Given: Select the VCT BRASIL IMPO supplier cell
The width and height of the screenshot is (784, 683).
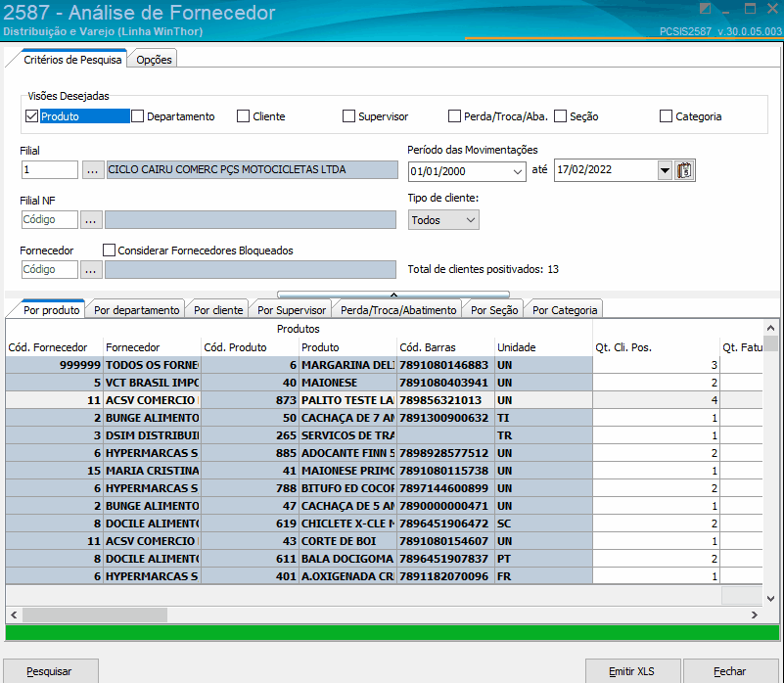Looking at the screenshot, I should 152,383.
